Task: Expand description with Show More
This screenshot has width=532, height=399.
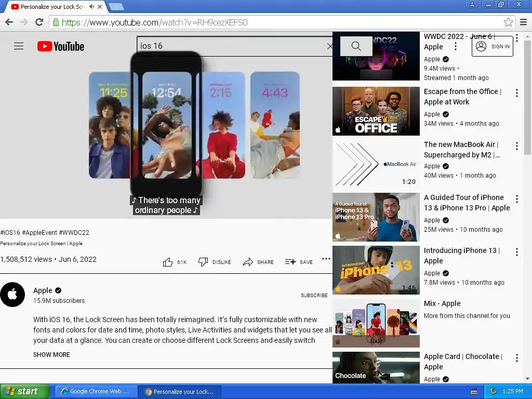Action: coord(51,354)
